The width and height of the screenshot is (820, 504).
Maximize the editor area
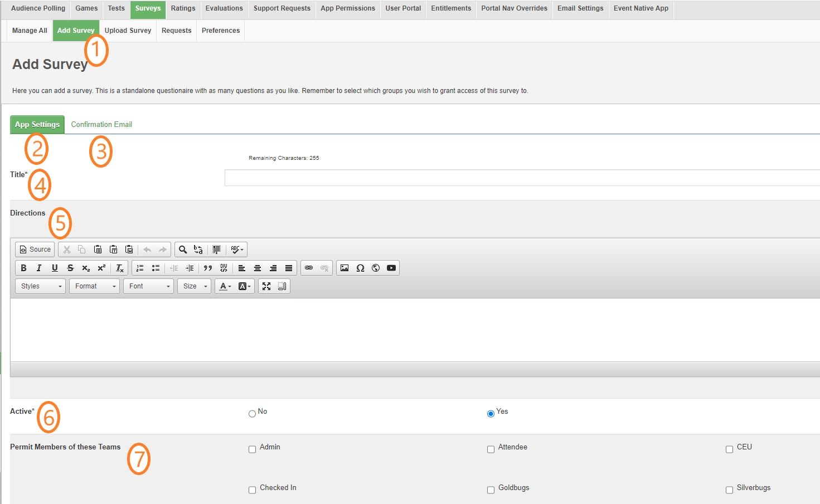(x=266, y=286)
